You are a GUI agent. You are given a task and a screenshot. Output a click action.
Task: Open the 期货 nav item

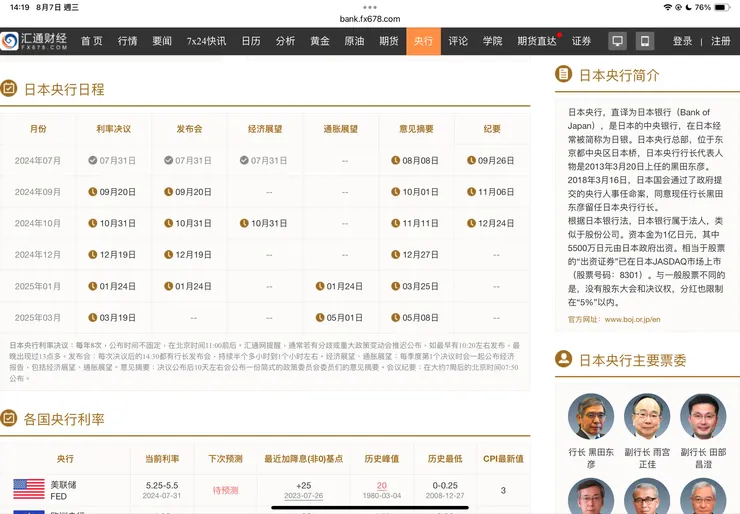click(389, 41)
